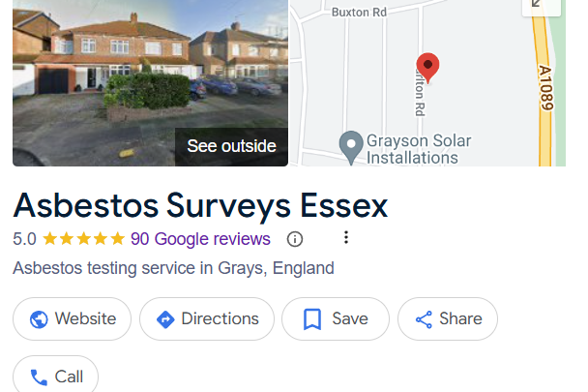Screen dimensions: 588x392
Task: Click the Asbestos testing service description text
Action: (173, 268)
